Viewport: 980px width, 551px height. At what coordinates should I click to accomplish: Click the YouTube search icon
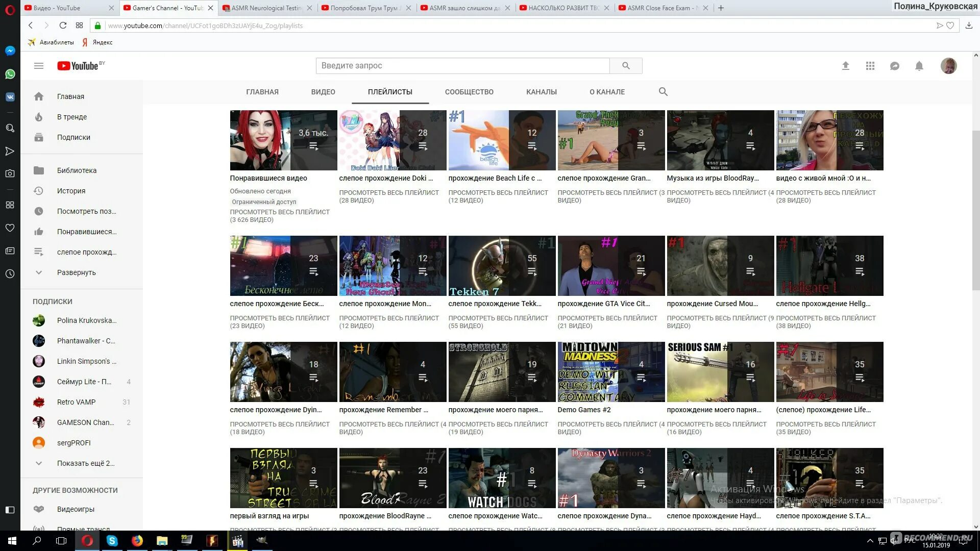click(625, 65)
